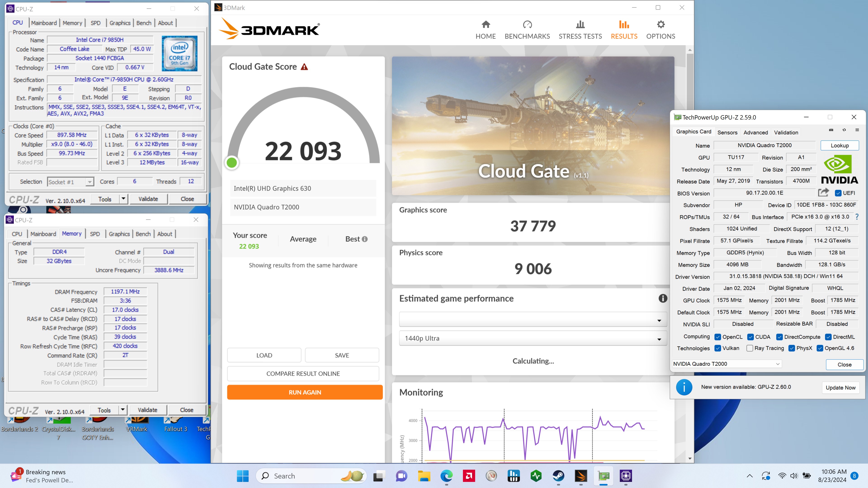Open Bench tab in top CPU-Z window
The width and height of the screenshot is (868, 488).
[x=144, y=23]
